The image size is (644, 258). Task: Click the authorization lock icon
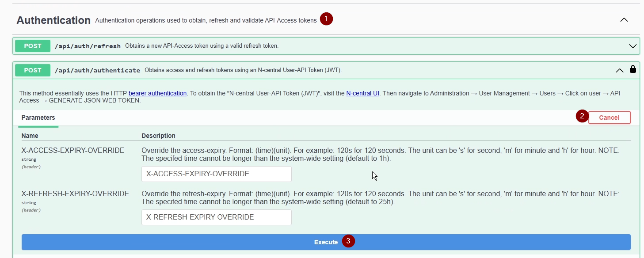[x=633, y=69]
